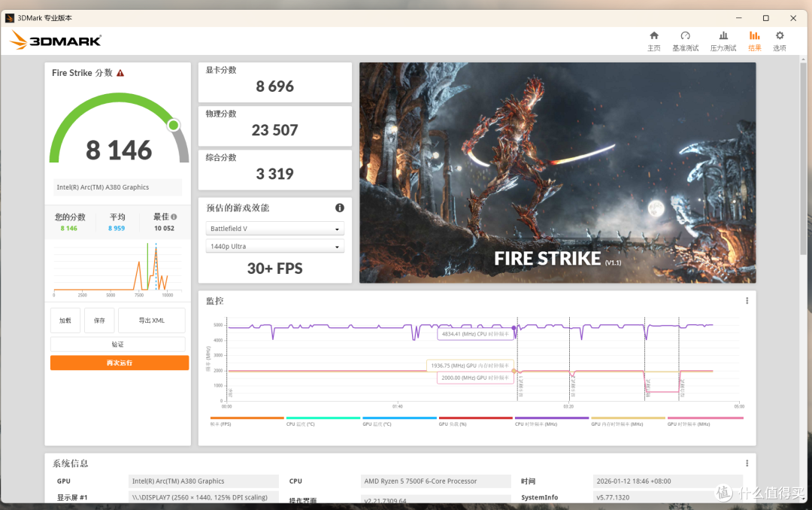Click the 保存 save button
The height and width of the screenshot is (510, 812).
pyautogui.click(x=99, y=320)
